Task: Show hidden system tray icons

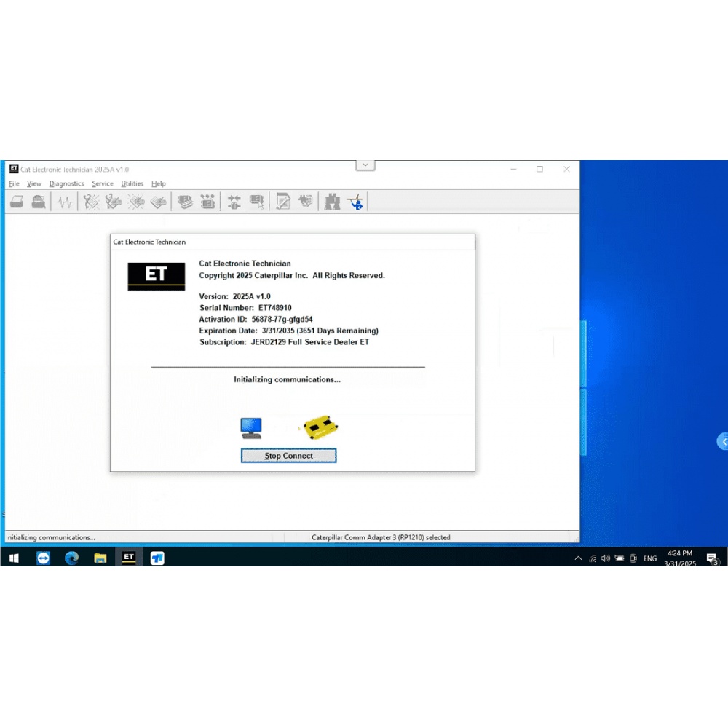Action: pos(578,558)
